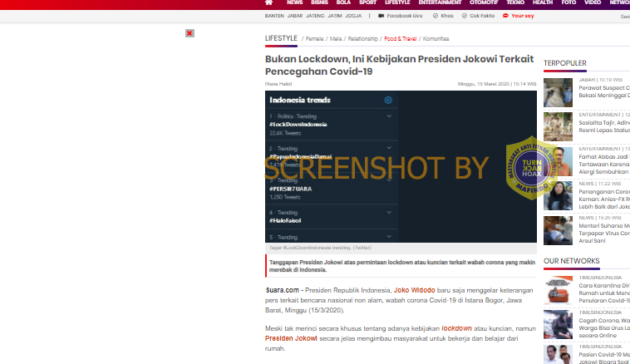Click the Facebook Live camera icon
The width and height of the screenshot is (630, 364).
(x=381, y=16)
